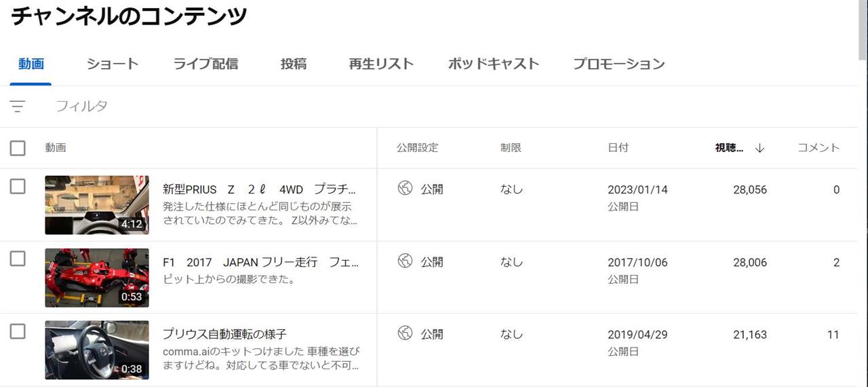Go to the 再生リスト tab
Screen dimensions: 868x387
(x=381, y=64)
